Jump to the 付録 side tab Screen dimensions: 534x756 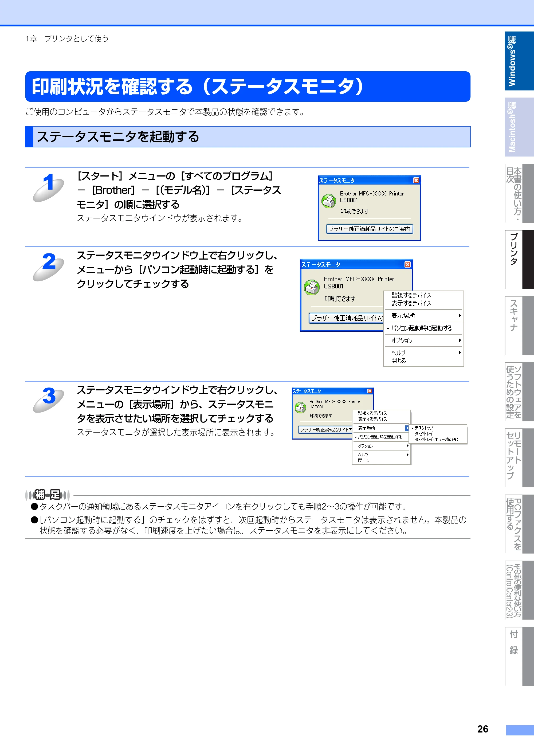coord(519,657)
